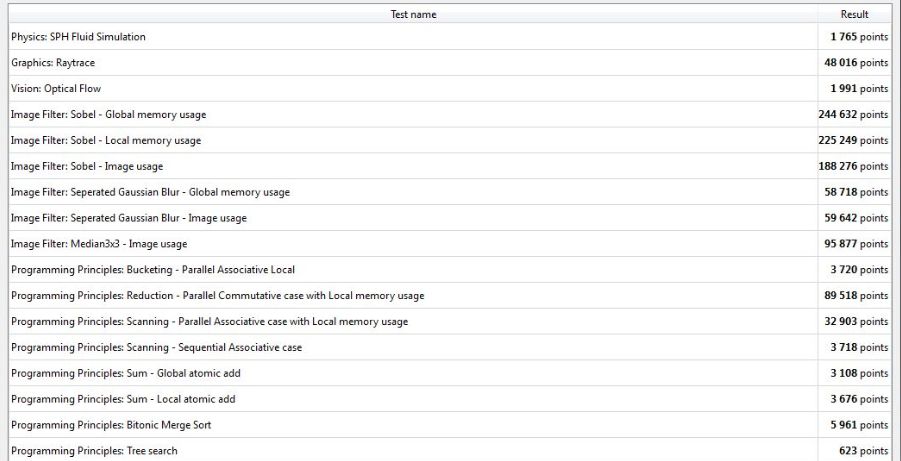
Task: Click the Result column header
Action: click(854, 14)
